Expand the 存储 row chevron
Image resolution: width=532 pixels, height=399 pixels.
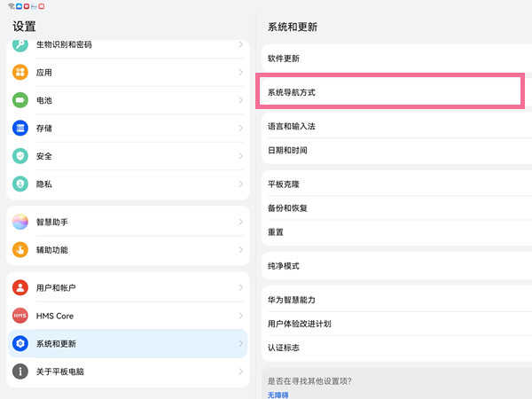click(x=240, y=128)
